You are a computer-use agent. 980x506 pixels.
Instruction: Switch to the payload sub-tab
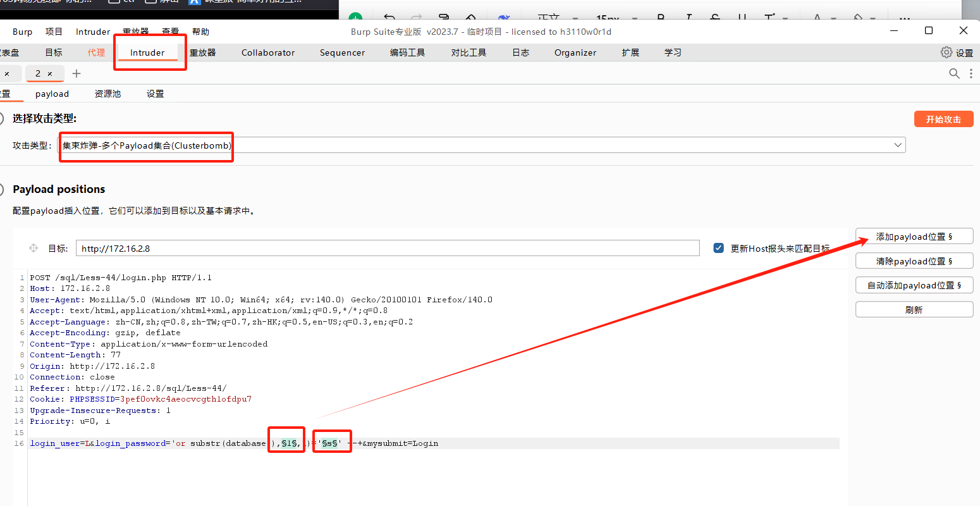[x=52, y=94]
